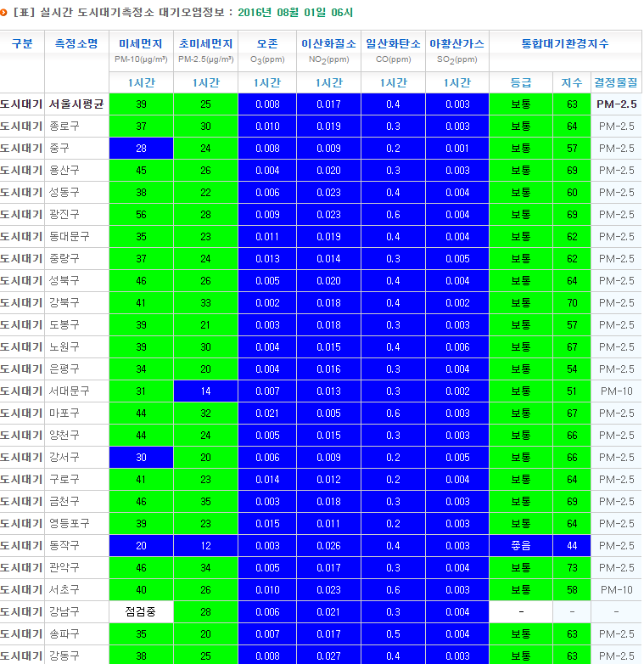Select the 종로구 station row label

tap(64, 127)
